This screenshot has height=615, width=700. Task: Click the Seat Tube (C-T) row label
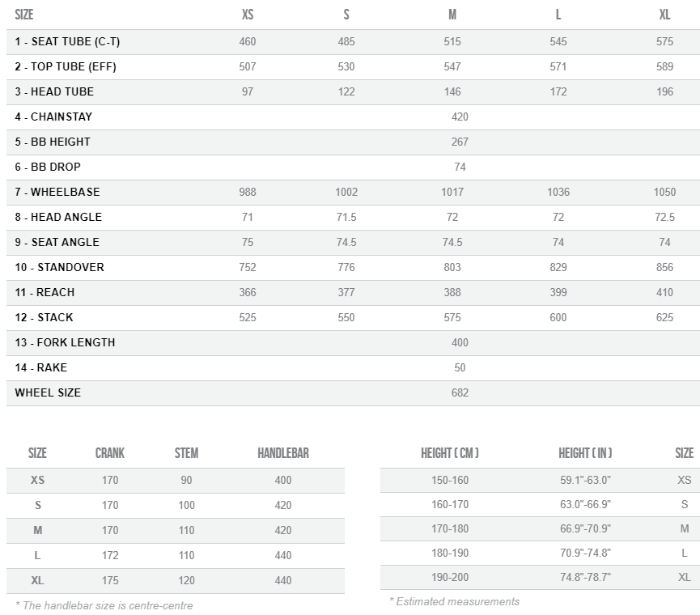[x=67, y=41]
